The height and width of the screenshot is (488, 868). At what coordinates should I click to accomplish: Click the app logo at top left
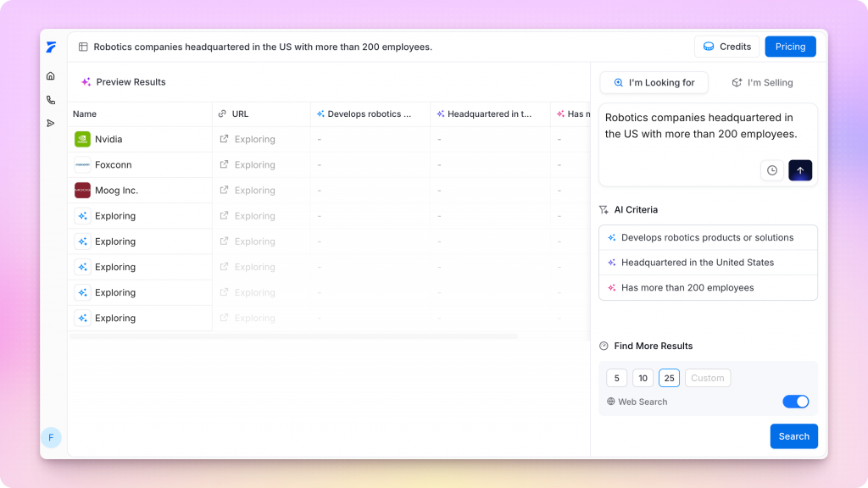[51, 47]
